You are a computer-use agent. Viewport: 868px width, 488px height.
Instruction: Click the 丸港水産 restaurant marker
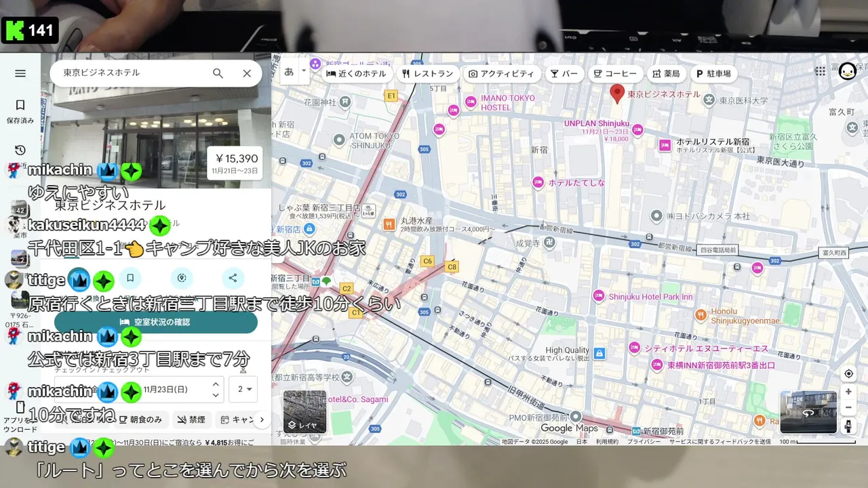tap(389, 224)
